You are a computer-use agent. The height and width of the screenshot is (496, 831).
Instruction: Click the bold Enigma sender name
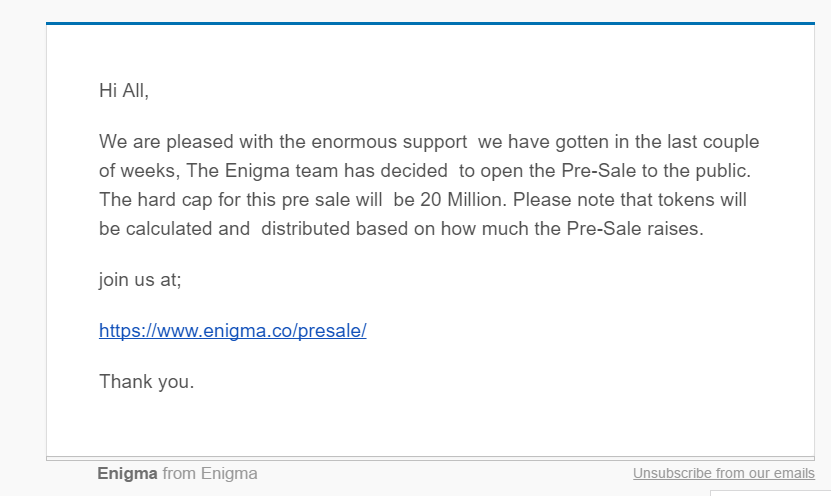pos(127,473)
